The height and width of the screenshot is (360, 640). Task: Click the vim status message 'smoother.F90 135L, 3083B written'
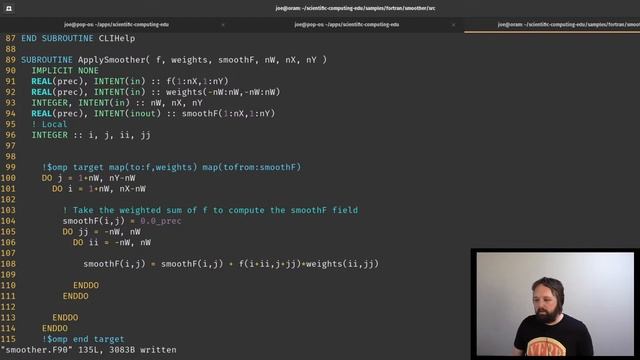click(89, 350)
